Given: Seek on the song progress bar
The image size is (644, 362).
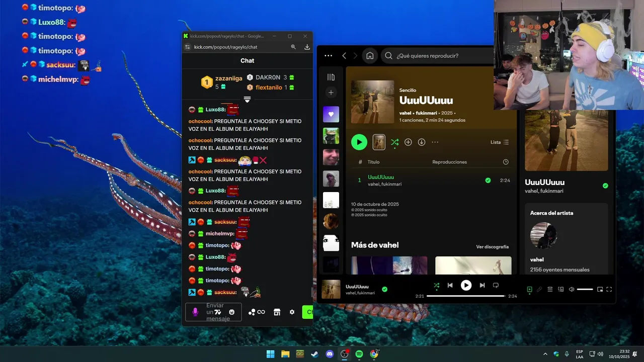Looking at the screenshot, I should (466, 296).
